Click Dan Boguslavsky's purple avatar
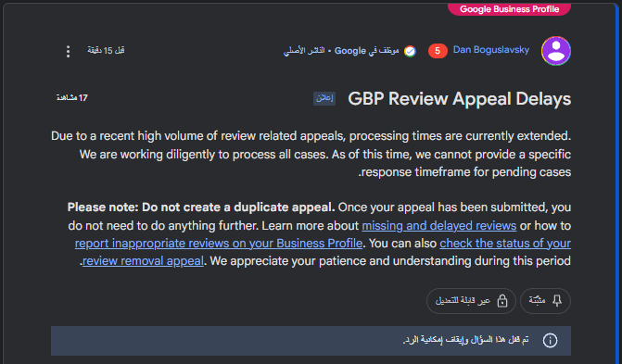622x364 pixels. [x=556, y=51]
